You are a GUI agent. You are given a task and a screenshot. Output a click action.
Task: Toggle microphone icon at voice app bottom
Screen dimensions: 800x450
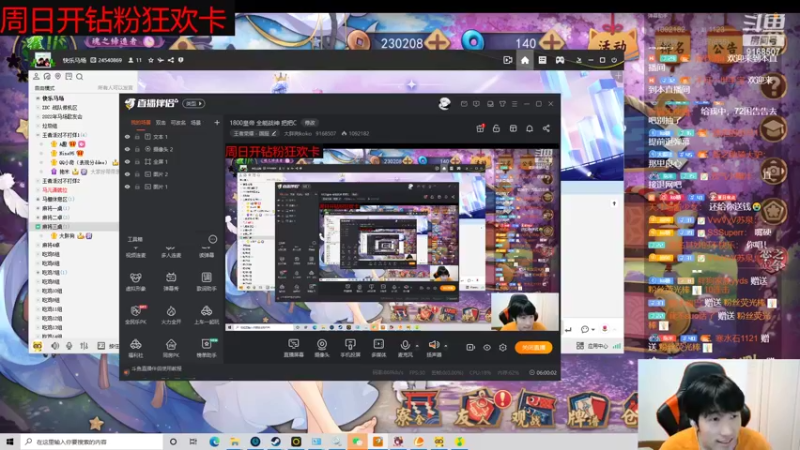coord(69,346)
